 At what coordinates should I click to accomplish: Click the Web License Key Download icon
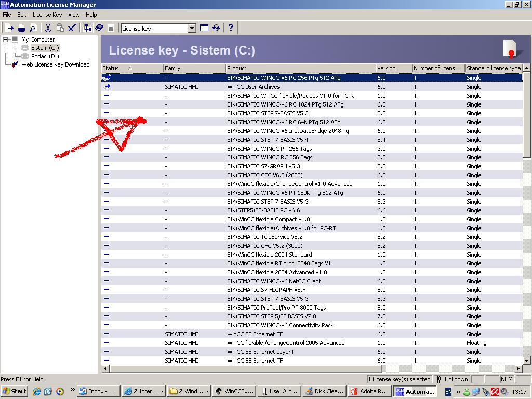[x=15, y=64]
